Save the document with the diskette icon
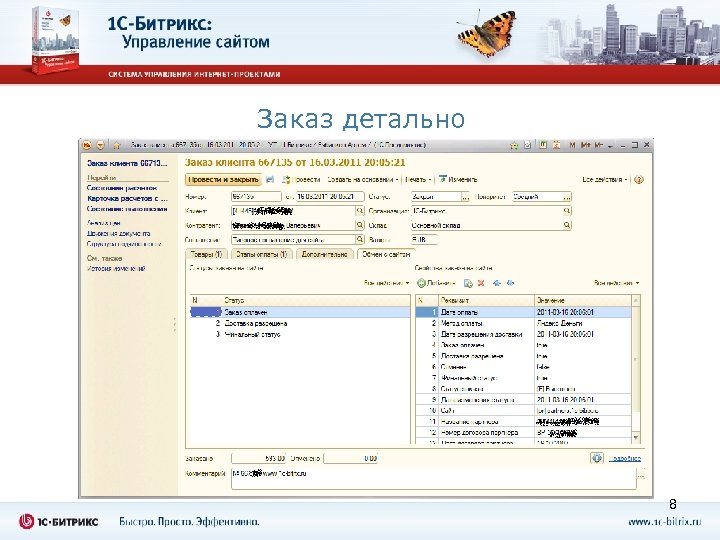 pyautogui.click(x=270, y=180)
